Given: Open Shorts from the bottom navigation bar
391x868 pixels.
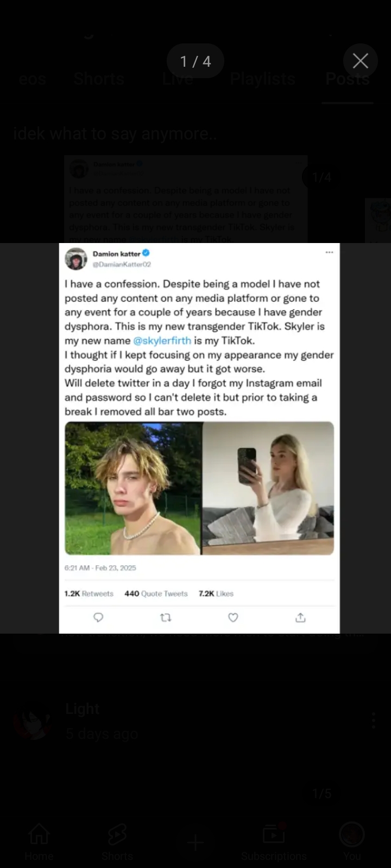Looking at the screenshot, I should pyautogui.click(x=117, y=842).
